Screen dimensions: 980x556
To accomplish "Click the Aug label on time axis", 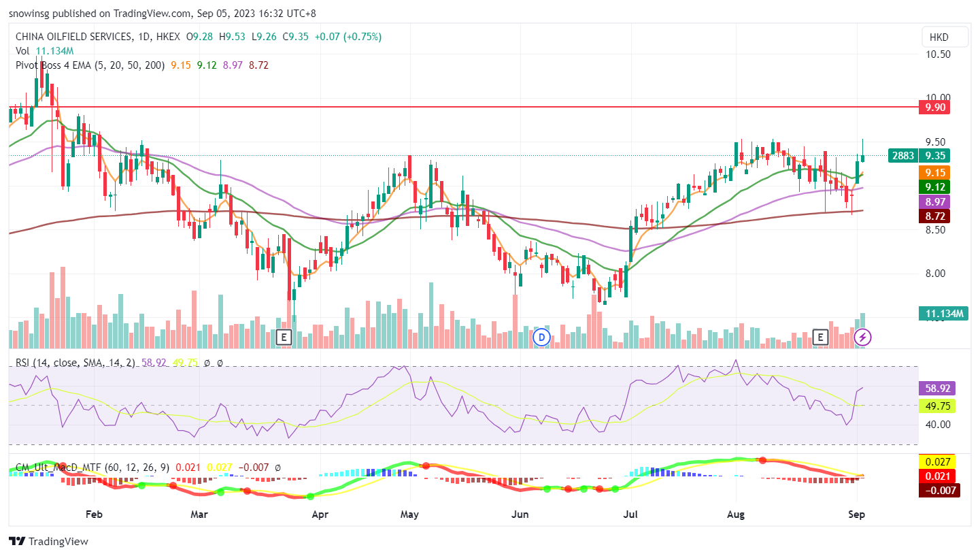I will pos(736,515).
